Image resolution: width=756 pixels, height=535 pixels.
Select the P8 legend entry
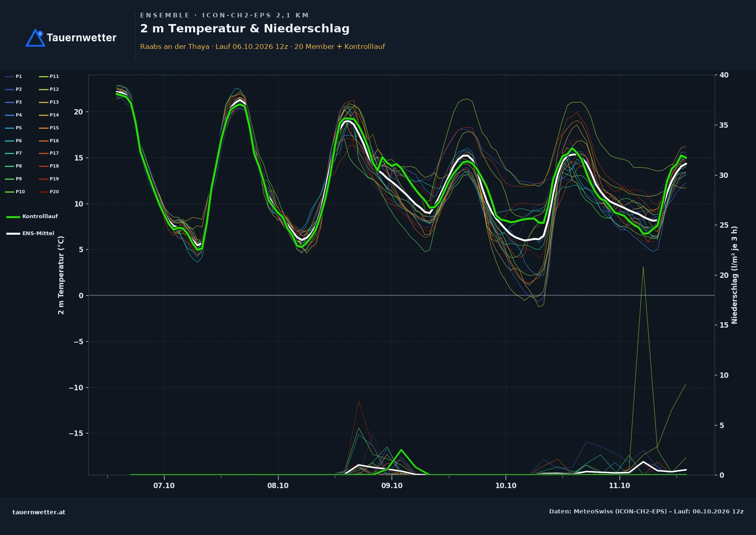14,166
